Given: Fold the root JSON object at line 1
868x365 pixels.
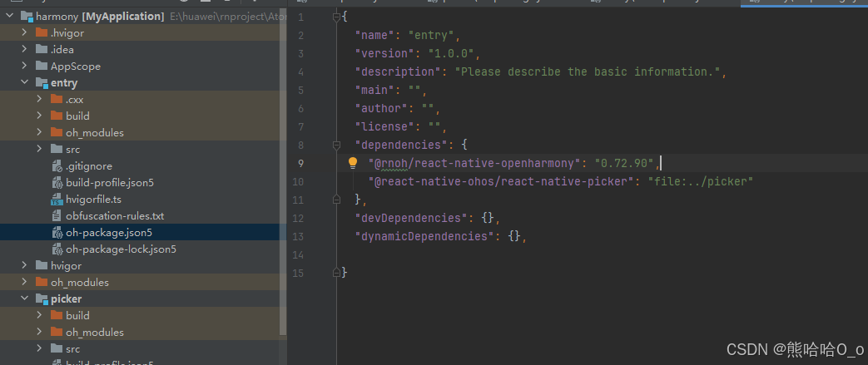Looking at the screenshot, I should point(336,17).
